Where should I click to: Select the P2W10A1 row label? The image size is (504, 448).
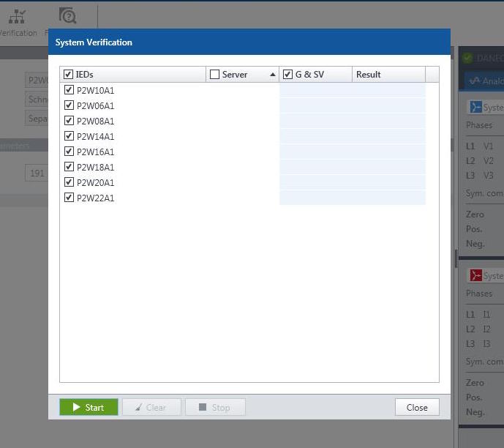(96, 90)
